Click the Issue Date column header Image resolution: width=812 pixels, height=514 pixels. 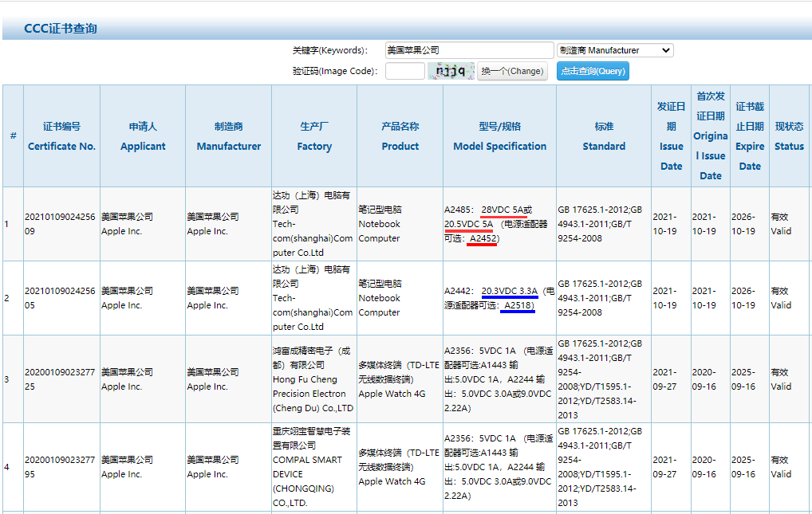pyautogui.click(x=671, y=136)
